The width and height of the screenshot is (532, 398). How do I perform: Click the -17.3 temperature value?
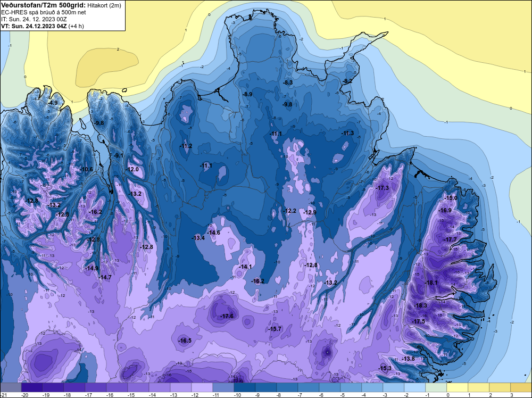click(383, 188)
